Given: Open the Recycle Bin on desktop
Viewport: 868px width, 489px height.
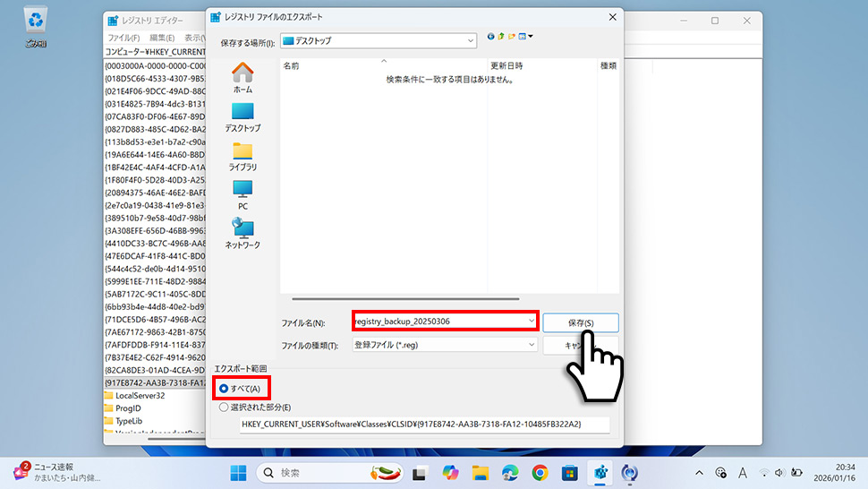Looking at the screenshot, I should click(x=36, y=27).
